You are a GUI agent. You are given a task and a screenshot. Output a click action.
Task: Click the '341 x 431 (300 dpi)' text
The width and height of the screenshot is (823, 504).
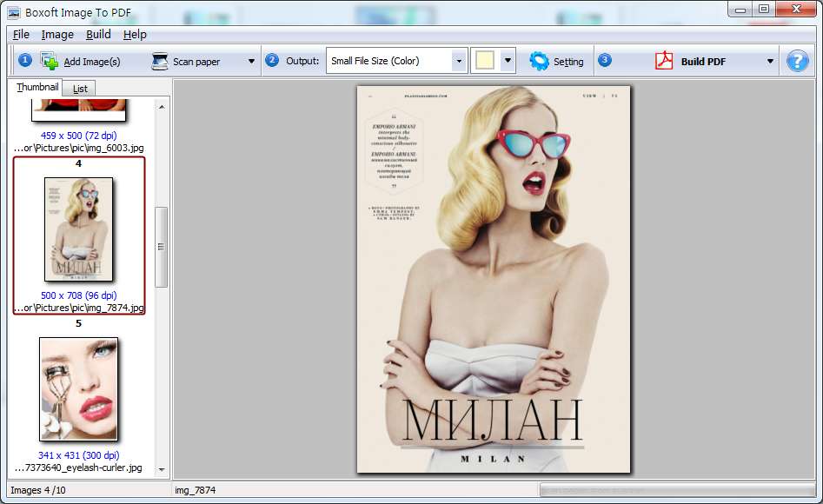pyautogui.click(x=79, y=455)
